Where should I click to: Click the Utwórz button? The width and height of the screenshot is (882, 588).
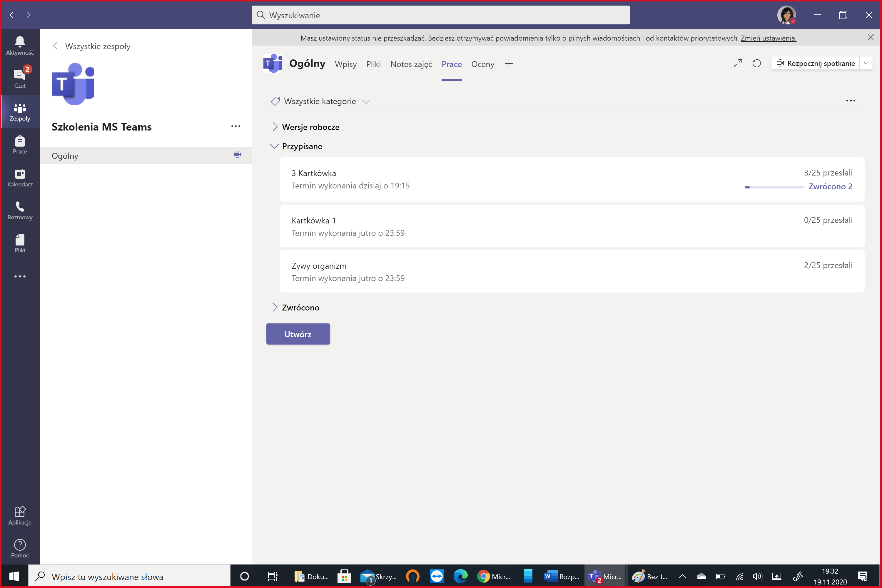click(298, 334)
